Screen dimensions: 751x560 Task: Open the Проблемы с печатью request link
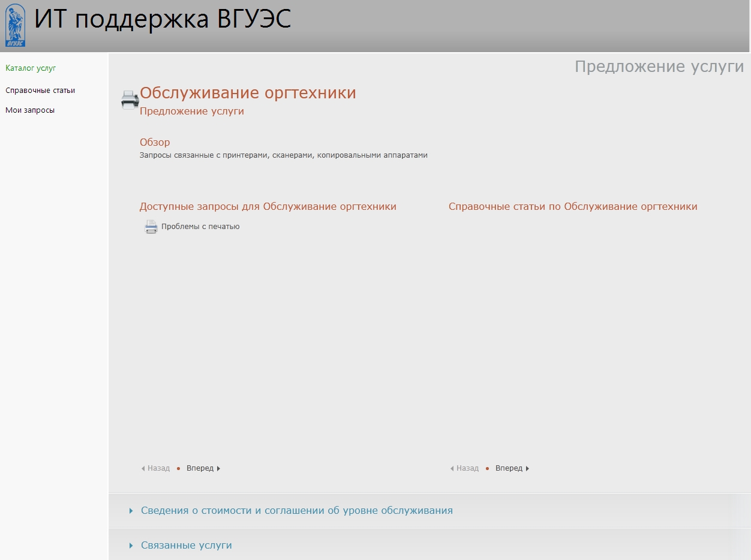200,227
